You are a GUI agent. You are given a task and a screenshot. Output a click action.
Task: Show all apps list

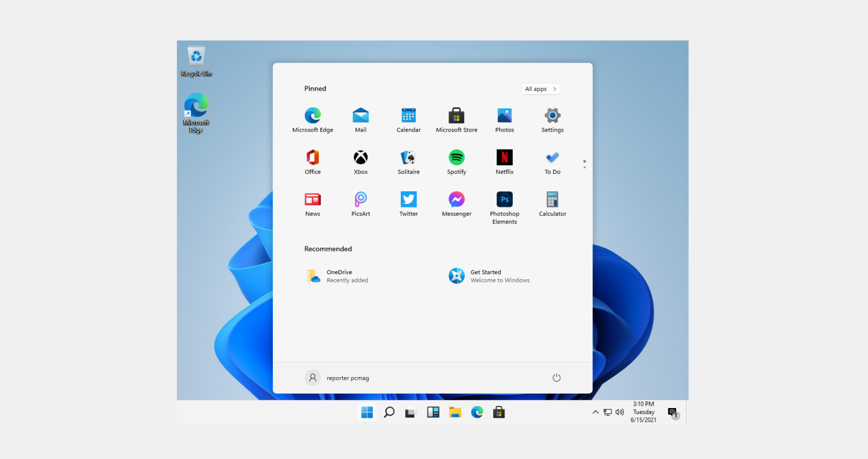pyautogui.click(x=541, y=89)
